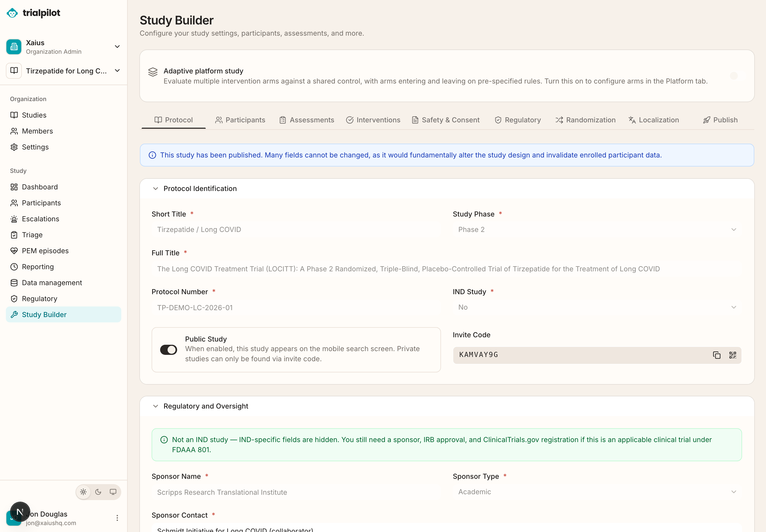This screenshot has height=532, width=766.
Task: Open the Protocol tab
Action: pyautogui.click(x=174, y=120)
